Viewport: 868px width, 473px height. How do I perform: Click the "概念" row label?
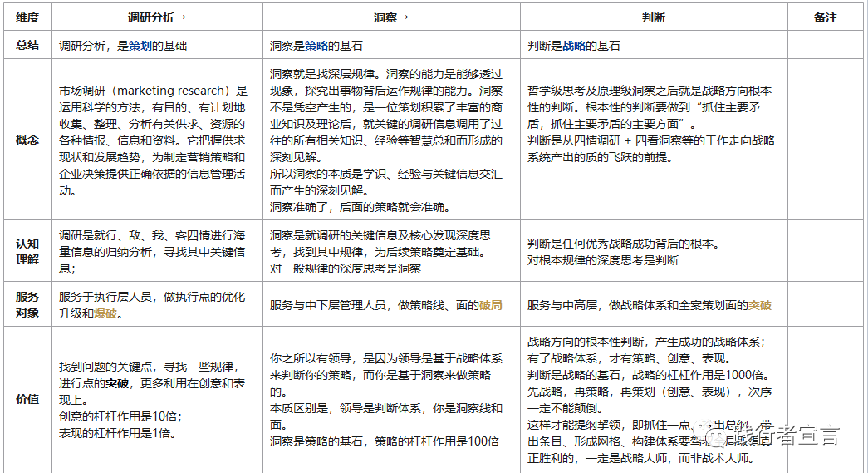click(27, 140)
